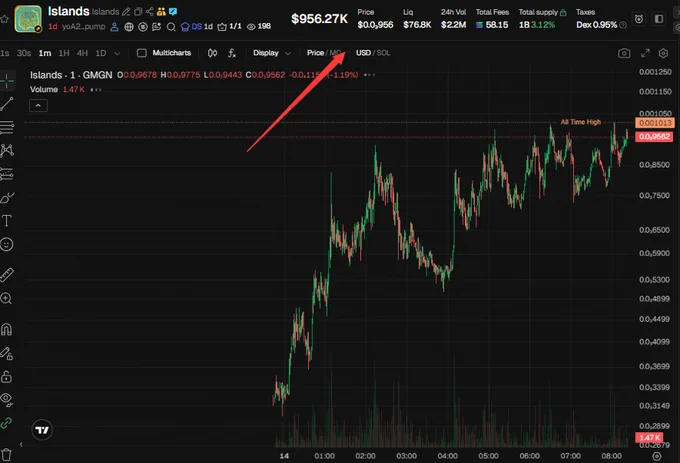The width and height of the screenshot is (680, 463).
Task: Remove drawings with the trash icon
Action: [x=7, y=455]
